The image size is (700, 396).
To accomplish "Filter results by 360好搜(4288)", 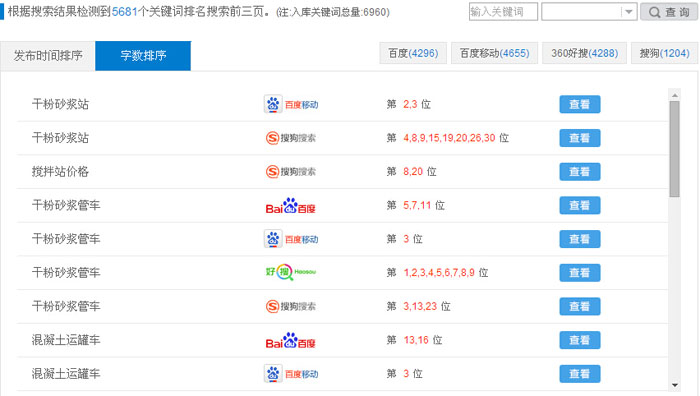I will (584, 53).
